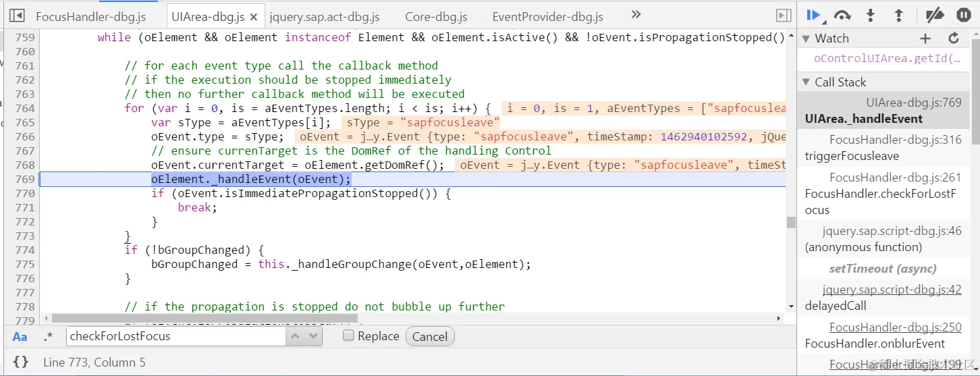Click the break; statement on line 771
The image size is (980, 376).
(198, 208)
